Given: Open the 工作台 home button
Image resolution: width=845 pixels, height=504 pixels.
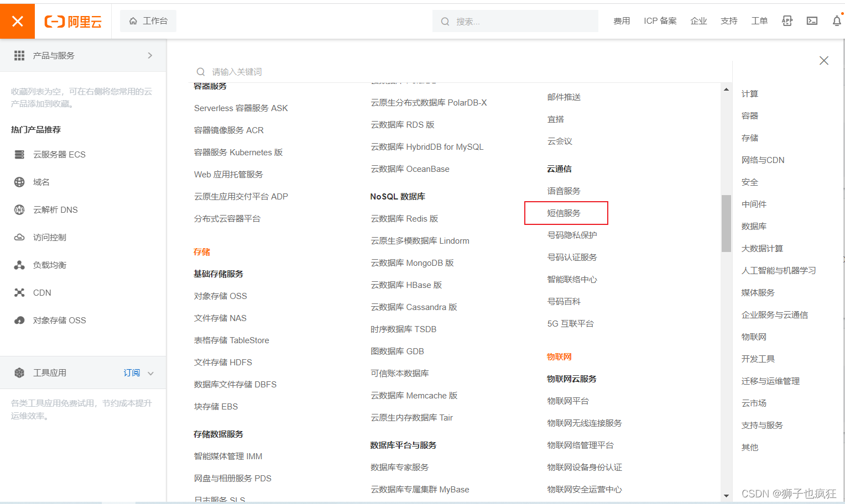Looking at the screenshot, I should tap(148, 21).
